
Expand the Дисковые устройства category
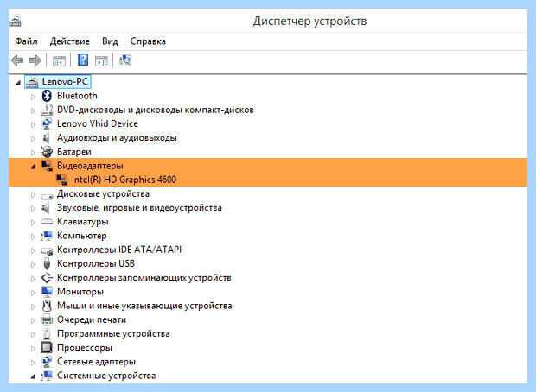click(33, 194)
